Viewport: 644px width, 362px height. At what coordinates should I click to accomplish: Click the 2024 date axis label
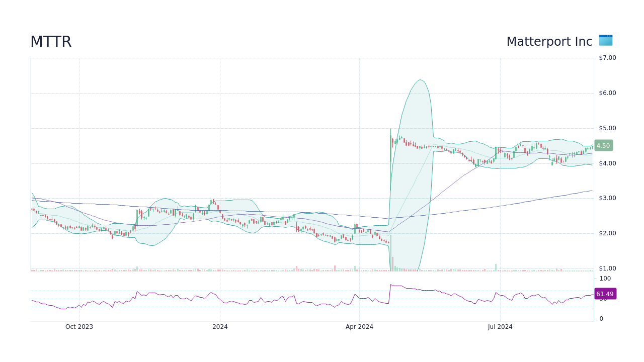220,327
